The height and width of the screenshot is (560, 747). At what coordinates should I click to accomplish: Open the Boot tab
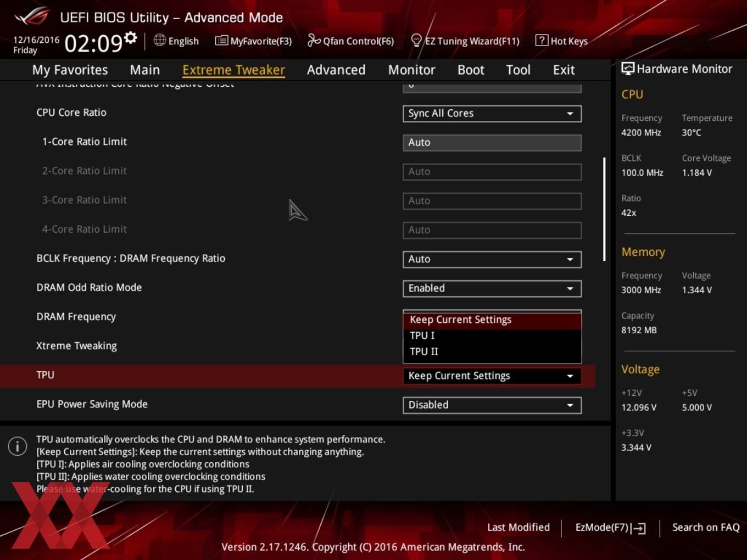tap(471, 70)
